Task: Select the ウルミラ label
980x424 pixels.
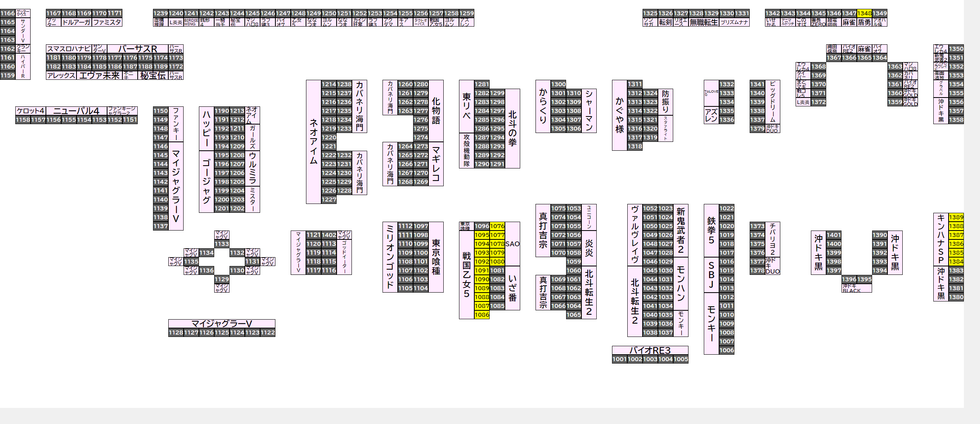Action: coord(252,168)
